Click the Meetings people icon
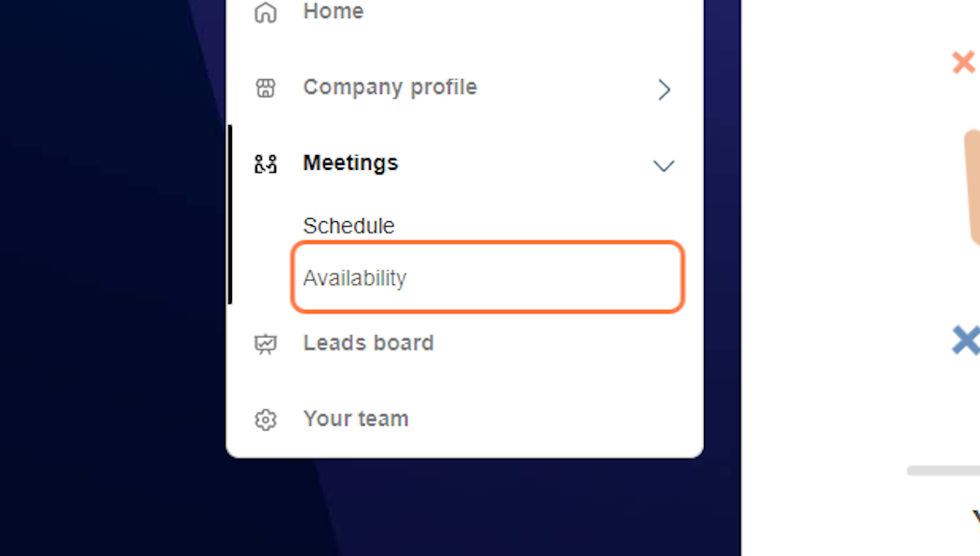 click(265, 163)
